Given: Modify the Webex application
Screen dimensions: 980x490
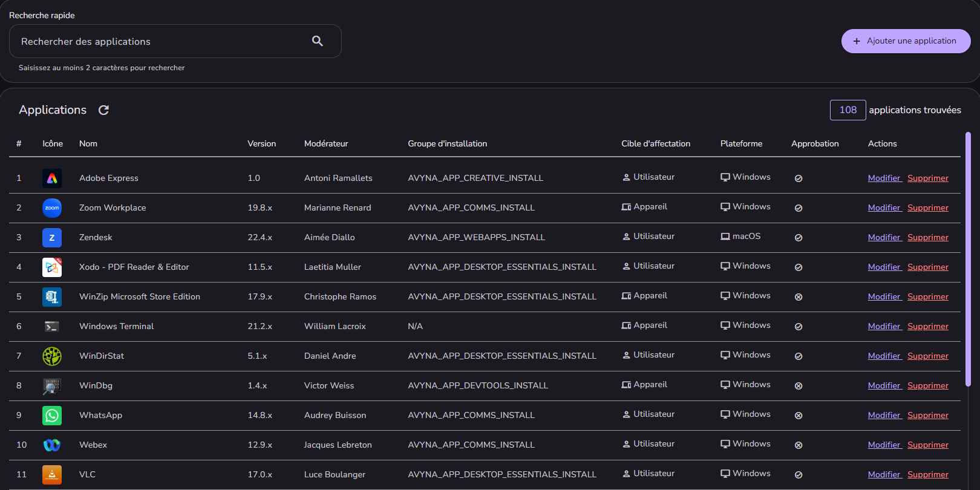Looking at the screenshot, I should pos(884,445).
